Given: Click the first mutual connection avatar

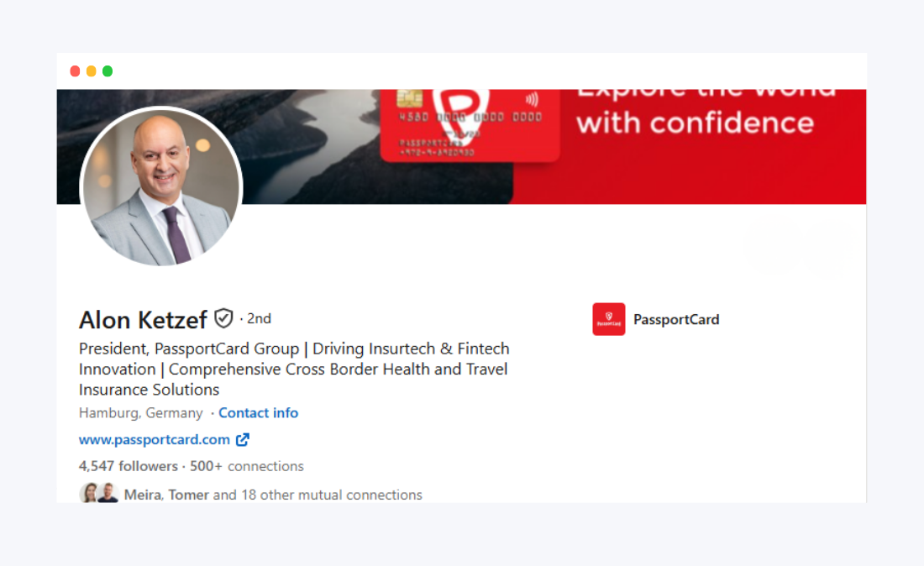Looking at the screenshot, I should 89,492.
